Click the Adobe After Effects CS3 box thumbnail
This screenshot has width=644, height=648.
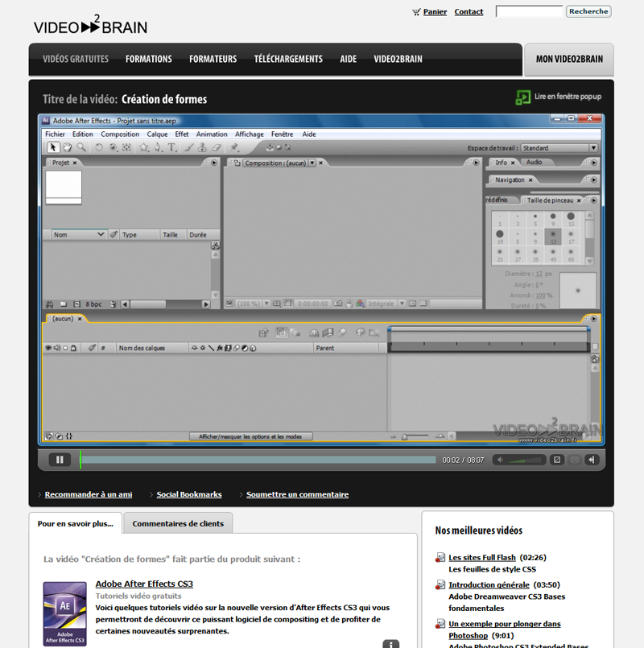[x=65, y=613]
